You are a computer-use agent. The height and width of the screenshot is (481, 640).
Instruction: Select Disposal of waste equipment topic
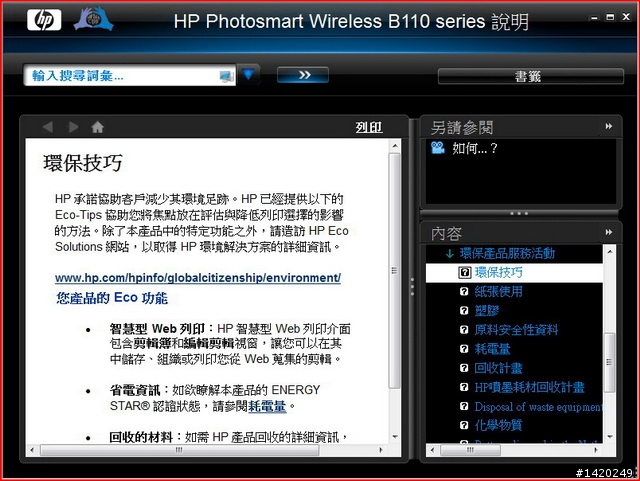[538, 406]
